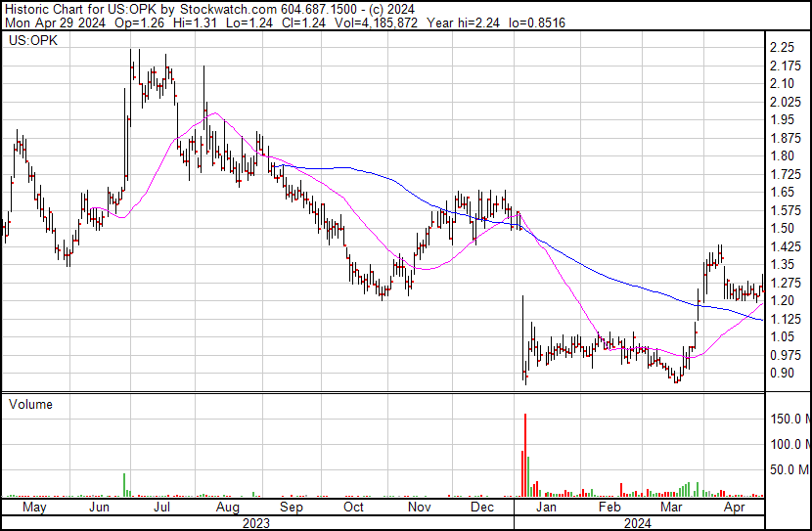Select the 1.50 price axis label
Image resolution: width=812 pixels, height=531 pixels.
782,228
